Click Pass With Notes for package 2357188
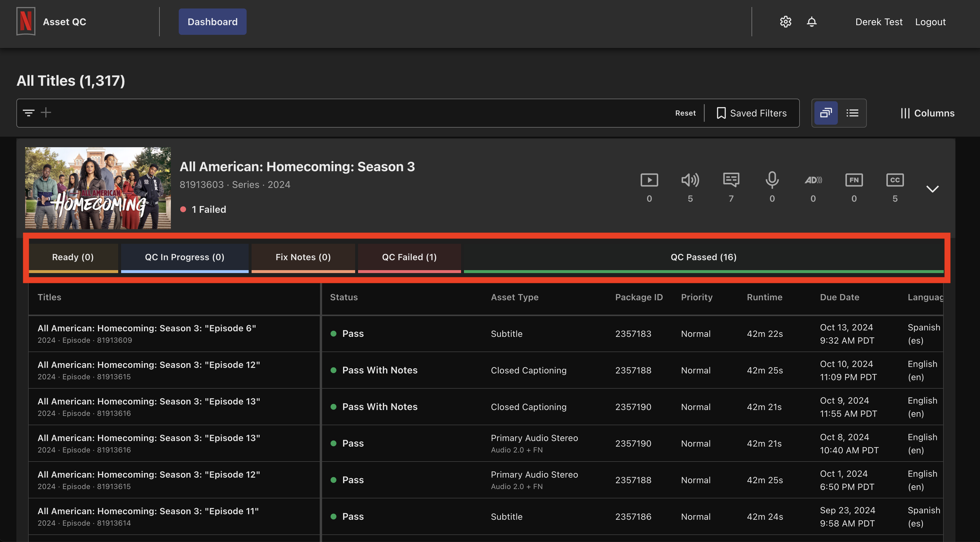This screenshot has height=542, width=980. click(380, 370)
